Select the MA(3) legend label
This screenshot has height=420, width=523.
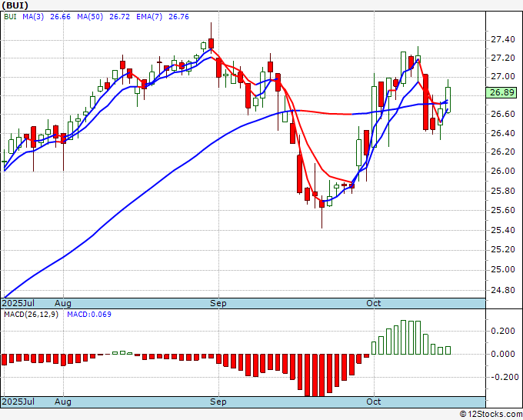33,17
